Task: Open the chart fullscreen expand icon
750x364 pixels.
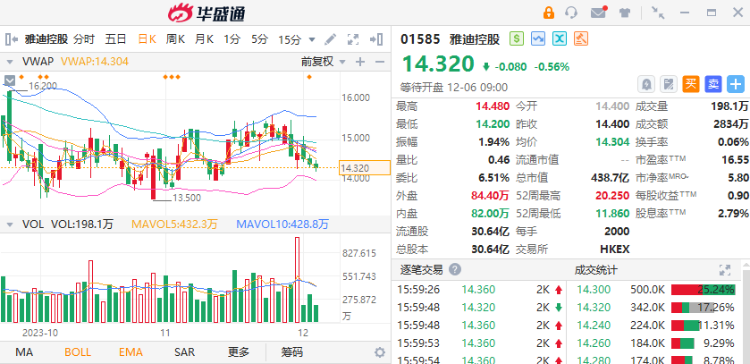Action: (353, 39)
